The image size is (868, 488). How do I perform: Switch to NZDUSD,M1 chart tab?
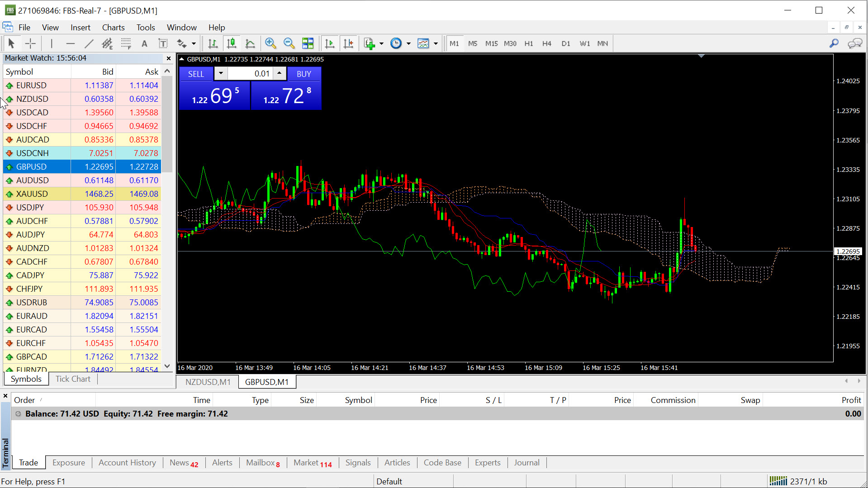208,382
